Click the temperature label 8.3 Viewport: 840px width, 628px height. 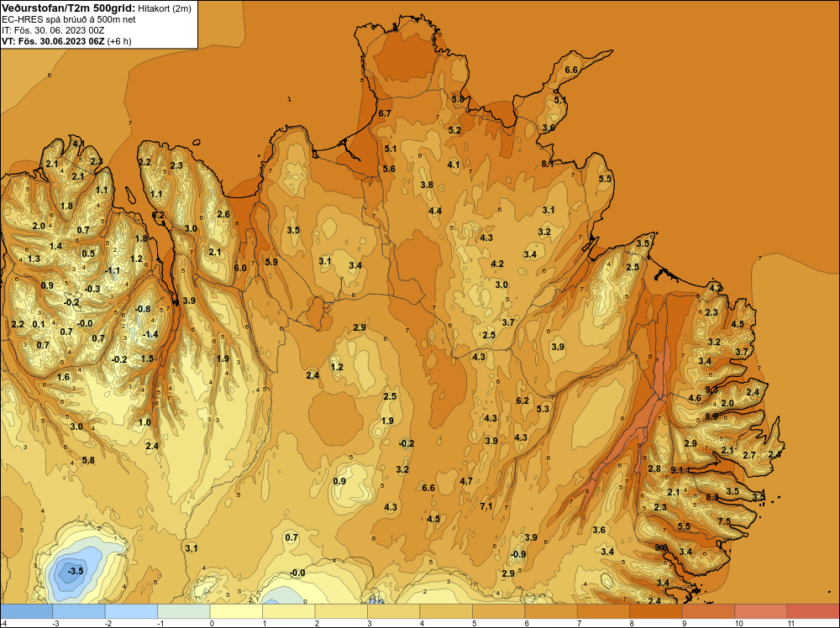pyautogui.click(x=712, y=497)
